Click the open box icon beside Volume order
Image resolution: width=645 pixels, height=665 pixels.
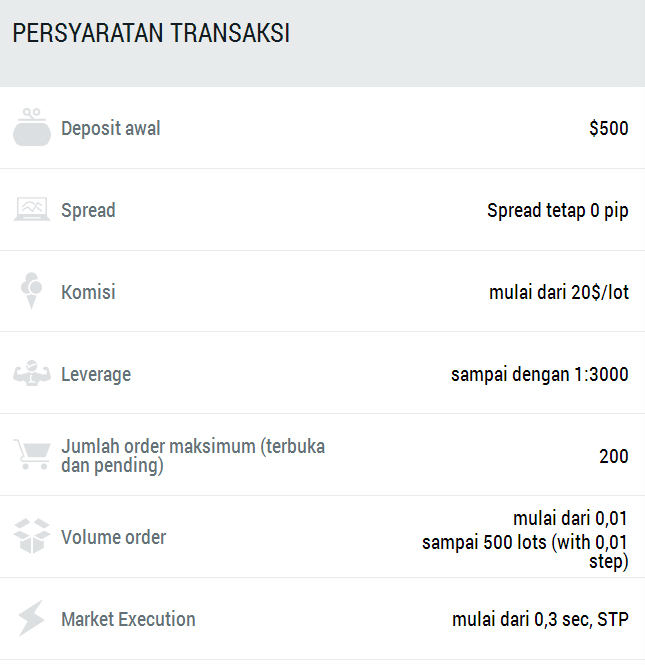point(32,536)
